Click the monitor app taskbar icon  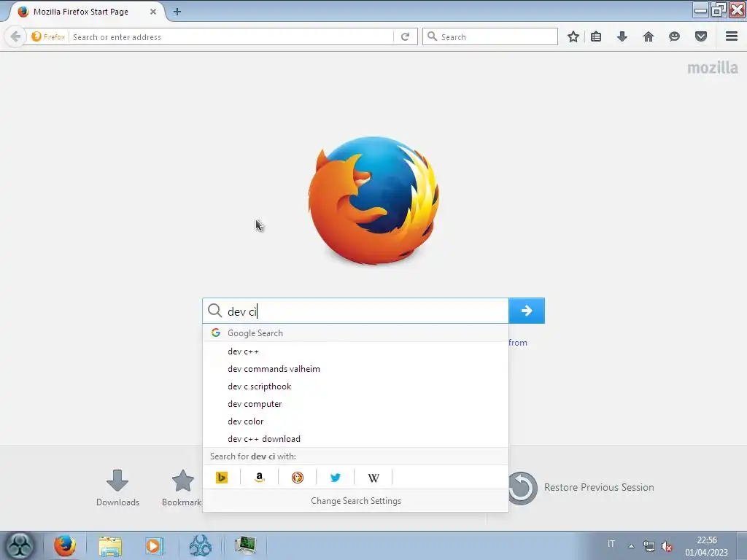tap(245, 545)
